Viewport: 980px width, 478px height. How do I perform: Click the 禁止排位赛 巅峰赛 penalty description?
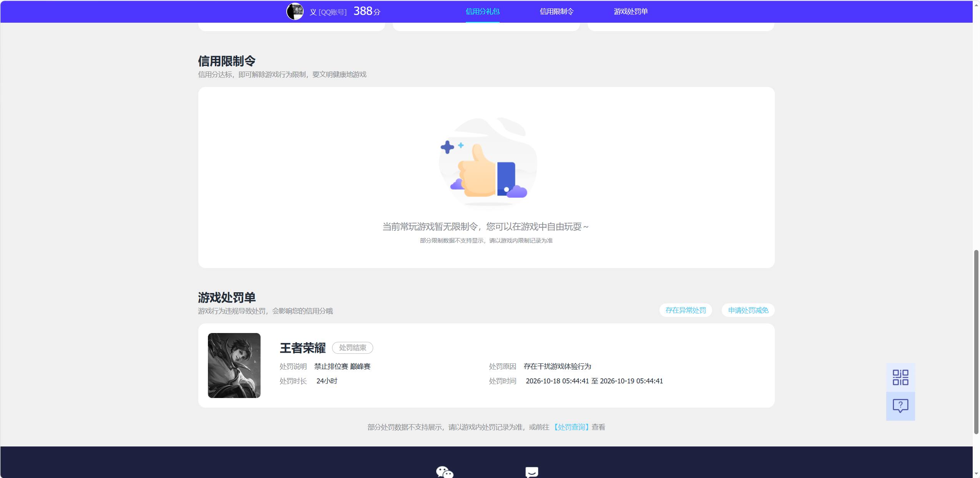[342, 366]
